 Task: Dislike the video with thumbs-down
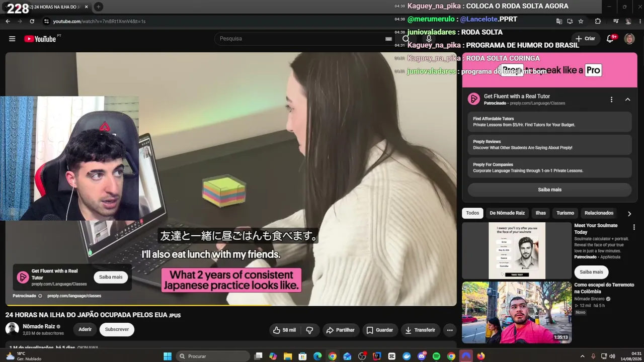coord(309,330)
